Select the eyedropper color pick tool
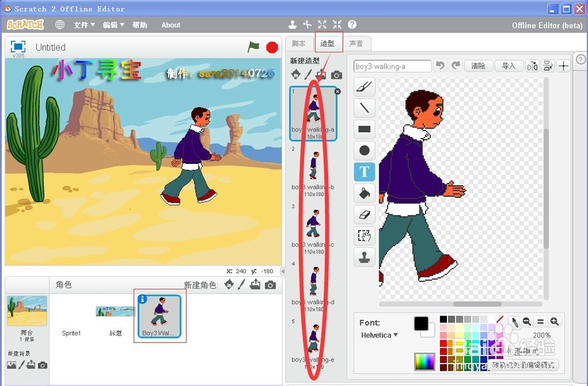Viewport: 588px width, 386px height. click(x=515, y=321)
